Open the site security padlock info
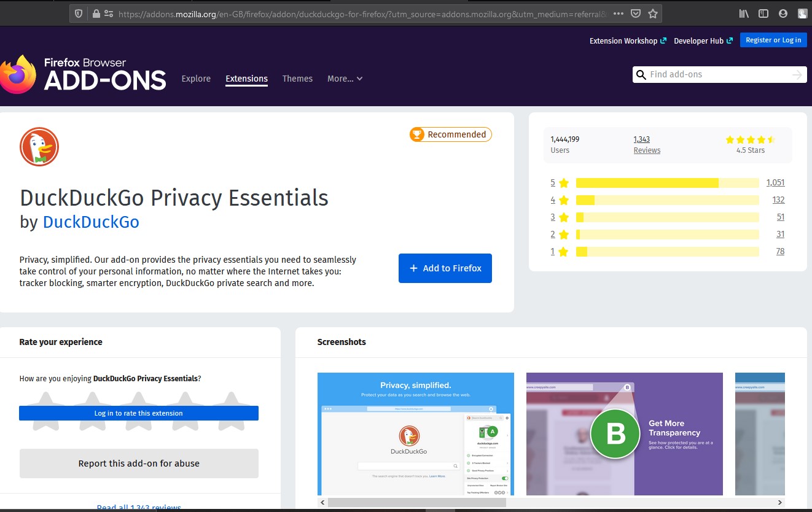The width and height of the screenshot is (812, 512). (95, 14)
